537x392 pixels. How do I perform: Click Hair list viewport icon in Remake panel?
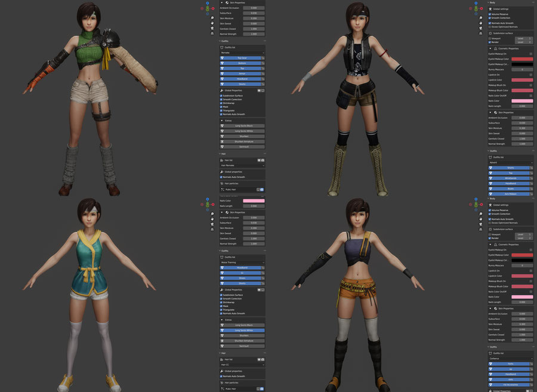point(259,160)
